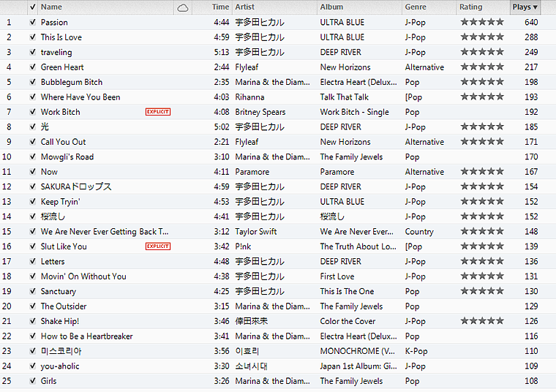The width and height of the screenshot is (556, 392).
Task: Click the play count "640"
Action: [531, 23]
